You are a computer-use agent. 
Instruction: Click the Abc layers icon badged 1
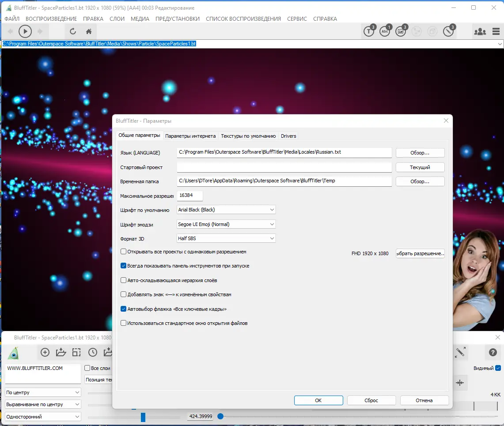(385, 31)
